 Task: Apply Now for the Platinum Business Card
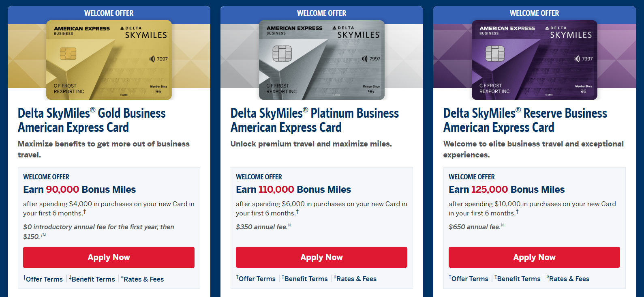point(321,257)
